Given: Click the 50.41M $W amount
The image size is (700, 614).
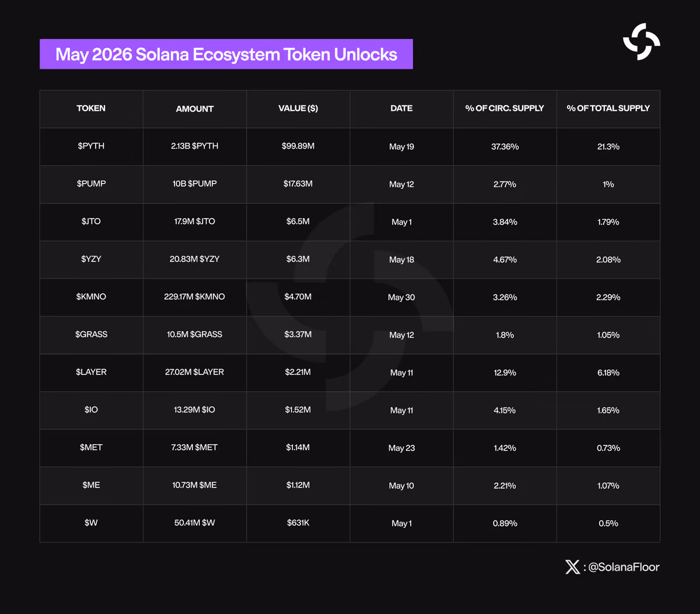Looking at the screenshot, I should [x=195, y=522].
